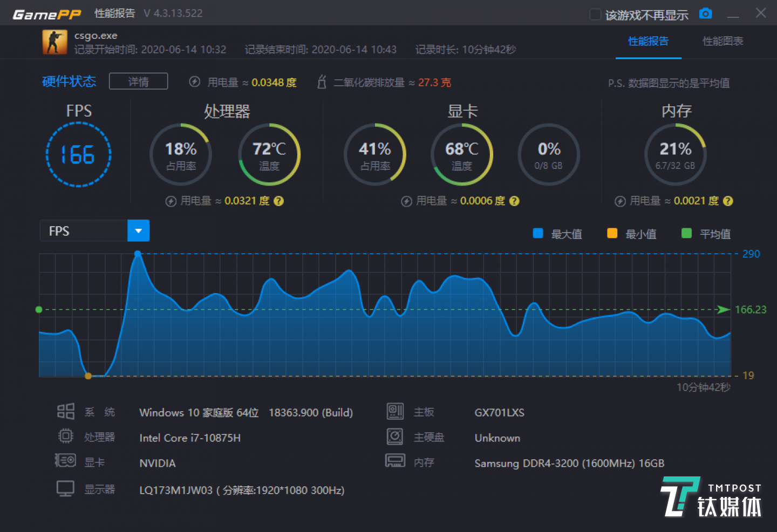
Task: Click the 主板 motherboard icon
Action: coord(395,411)
